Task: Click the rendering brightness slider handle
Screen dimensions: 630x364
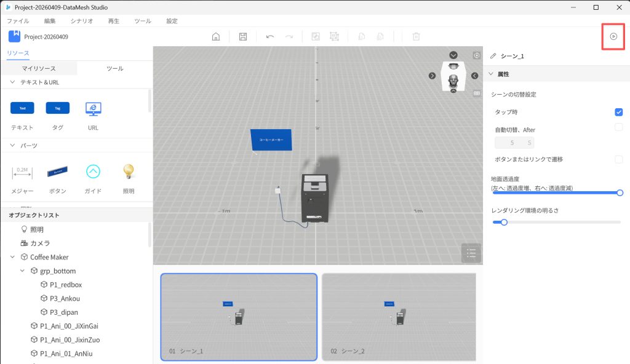Action: 504,223
